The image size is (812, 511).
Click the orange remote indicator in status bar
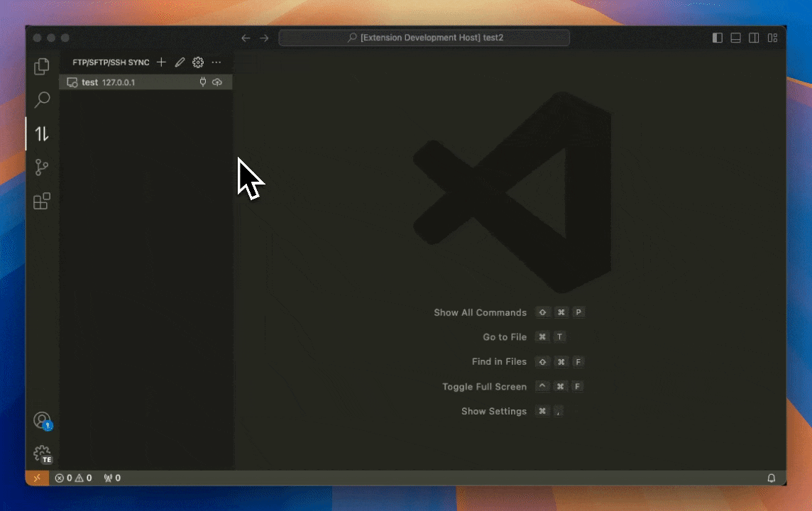(37, 478)
